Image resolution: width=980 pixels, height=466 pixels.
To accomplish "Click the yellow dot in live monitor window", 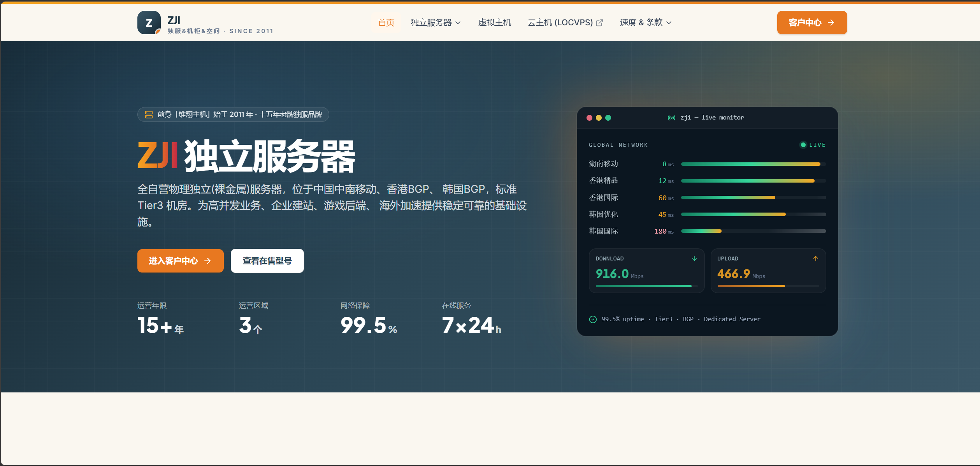I will [599, 118].
